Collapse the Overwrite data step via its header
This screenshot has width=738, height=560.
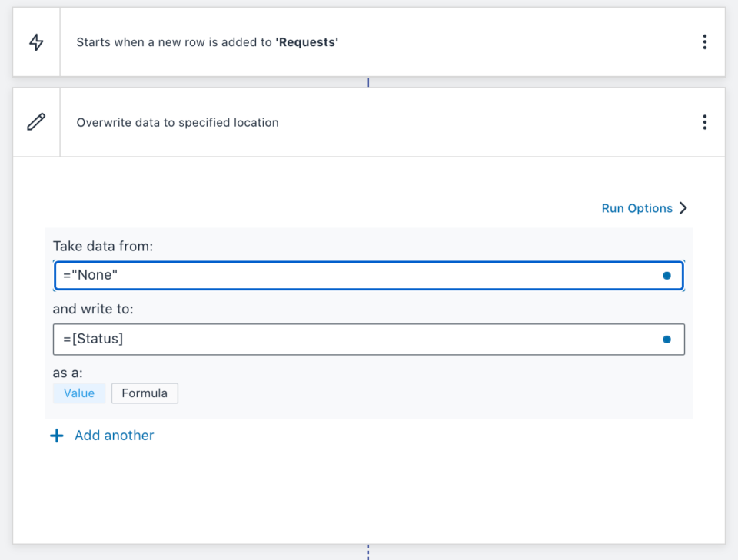pos(307,121)
